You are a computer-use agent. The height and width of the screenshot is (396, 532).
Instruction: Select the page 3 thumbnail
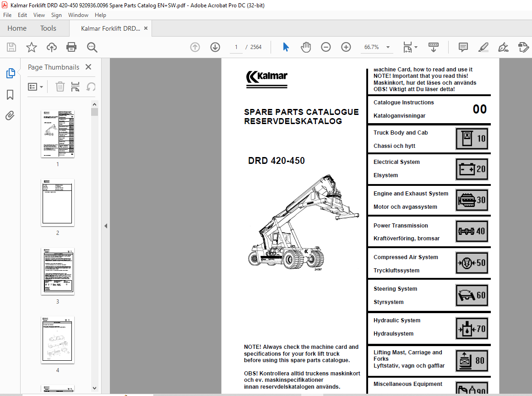tap(58, 271)
